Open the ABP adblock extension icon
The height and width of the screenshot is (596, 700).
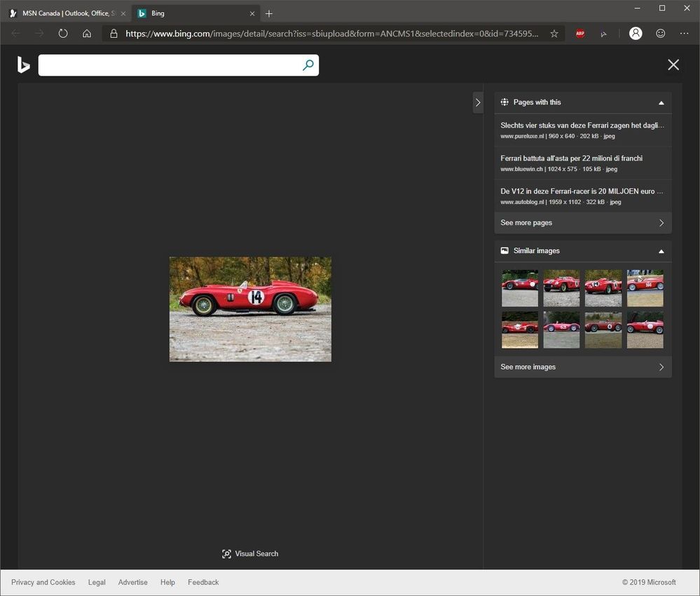coord(580,34)
